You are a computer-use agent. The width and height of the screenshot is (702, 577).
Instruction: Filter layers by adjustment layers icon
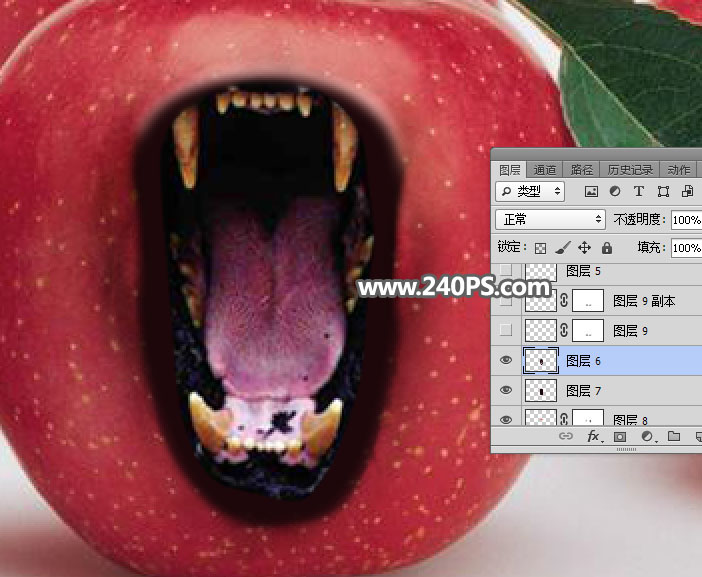click(x=615, y=192)
